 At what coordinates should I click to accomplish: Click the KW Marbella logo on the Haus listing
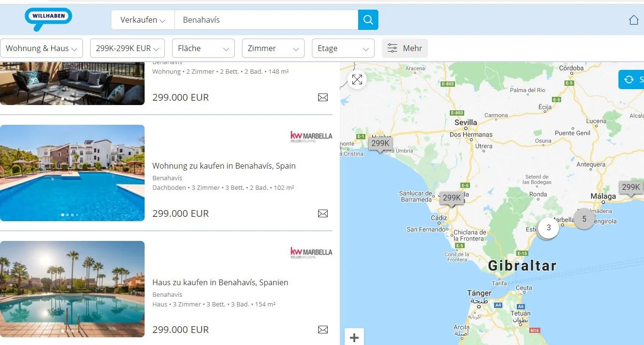pyautogui.click(x=311, y=252)
